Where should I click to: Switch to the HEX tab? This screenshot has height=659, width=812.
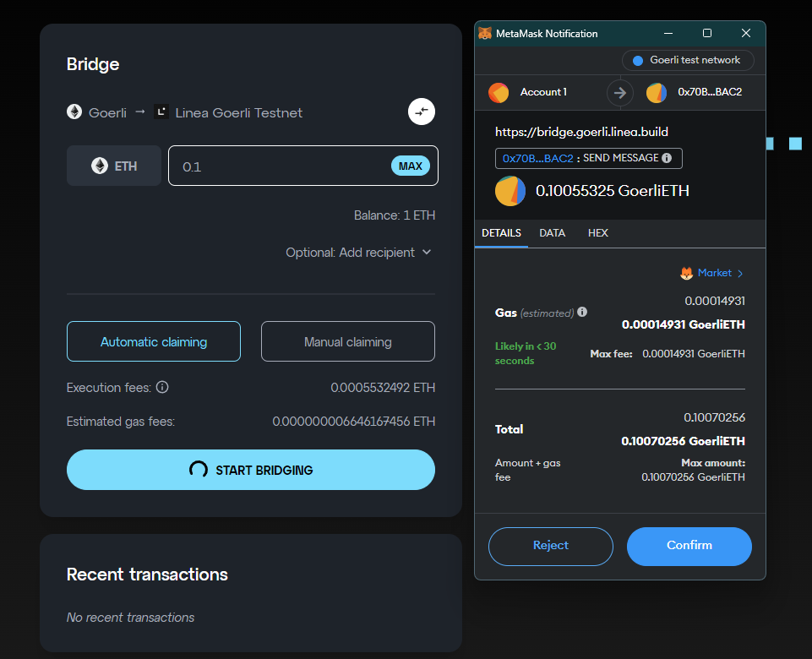pos(597,233)
